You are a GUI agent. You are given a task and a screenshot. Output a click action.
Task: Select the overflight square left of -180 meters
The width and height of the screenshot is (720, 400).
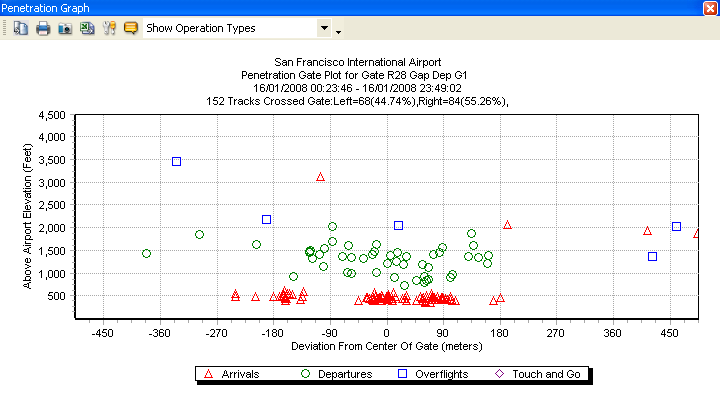click(266, 220)
